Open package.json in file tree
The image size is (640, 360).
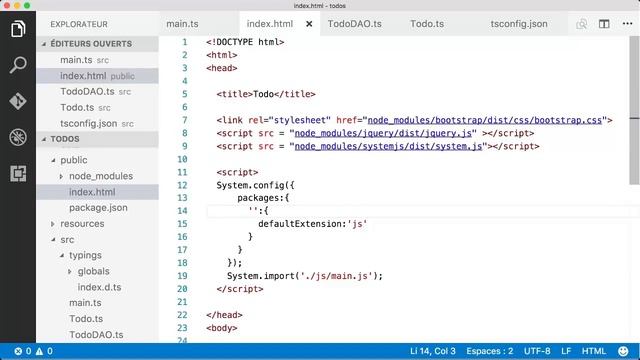coord(97,208)
